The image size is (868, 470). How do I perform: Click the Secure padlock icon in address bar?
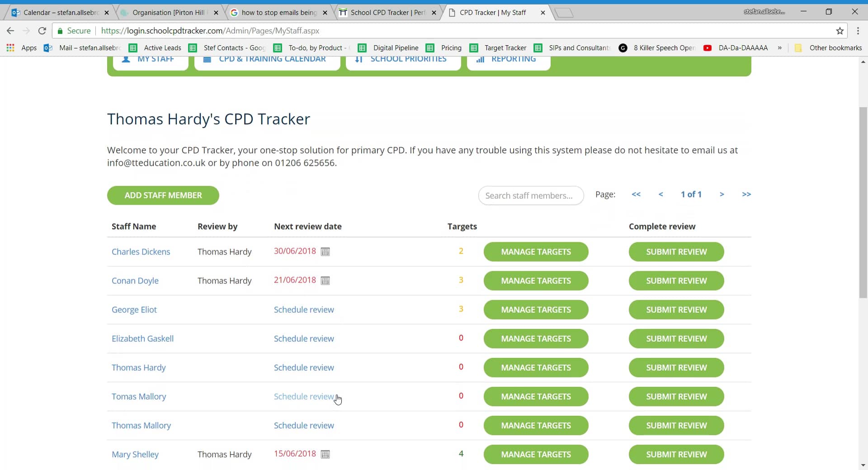[60, 30]
